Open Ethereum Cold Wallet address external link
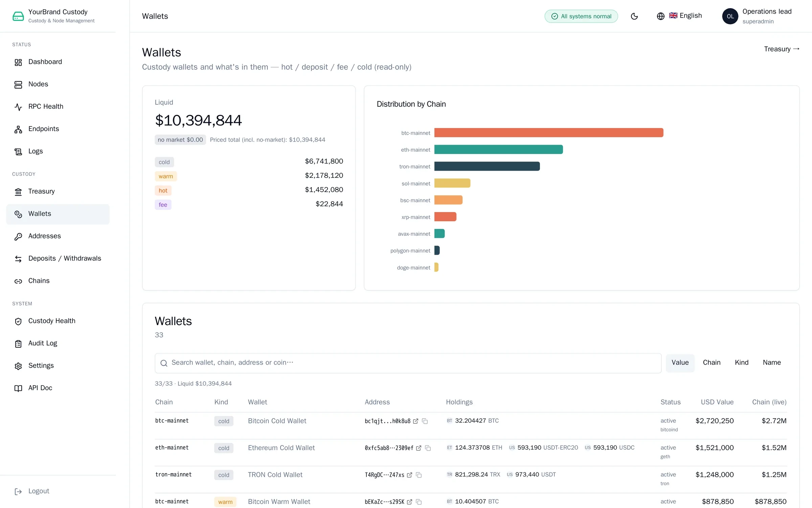812x508 pixels. 419,448
